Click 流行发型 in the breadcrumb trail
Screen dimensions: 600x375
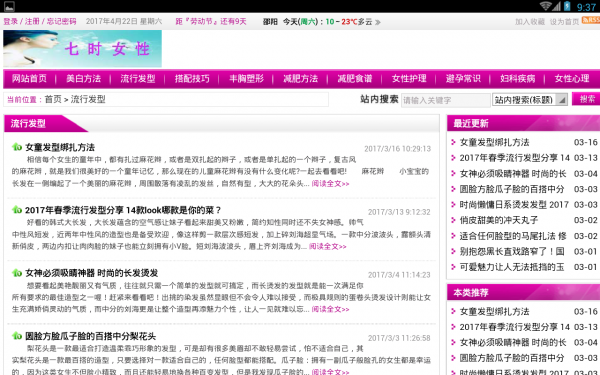(x=88, y=99)
